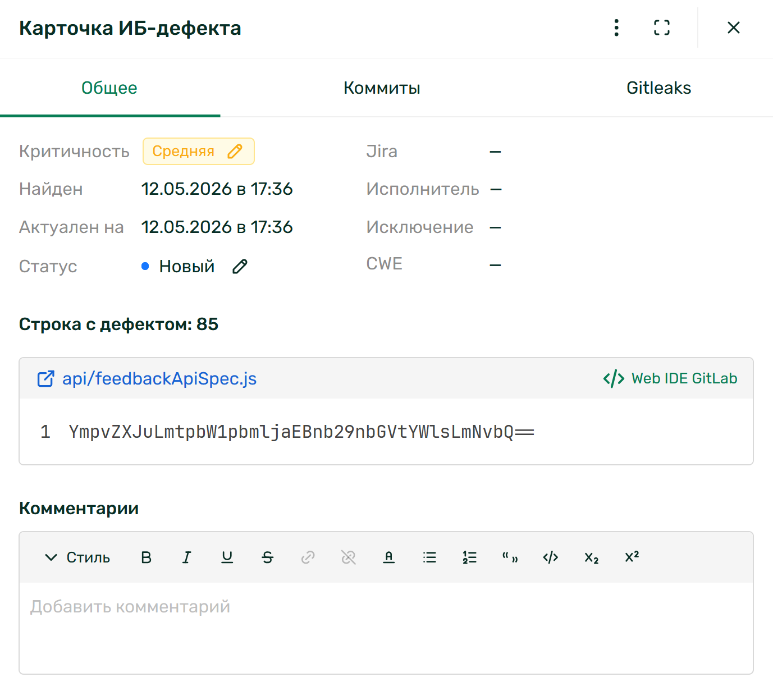Open the three-dot more options menu
The height and width of the screenshot is (700, 773).
(616, 28)
